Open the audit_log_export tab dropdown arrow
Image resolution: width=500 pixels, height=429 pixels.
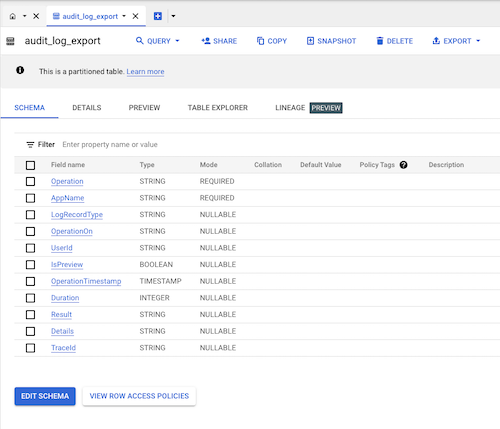(124, 16)
